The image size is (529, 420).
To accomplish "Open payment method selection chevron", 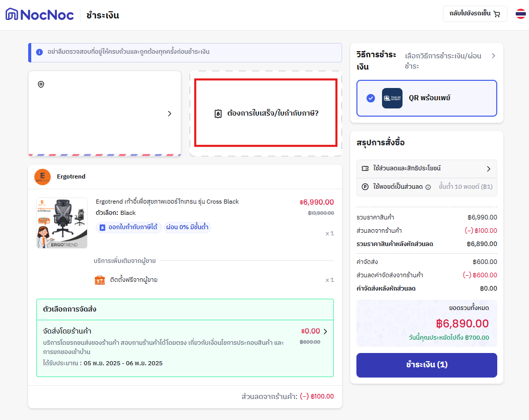I will click(x=493, y=56).
